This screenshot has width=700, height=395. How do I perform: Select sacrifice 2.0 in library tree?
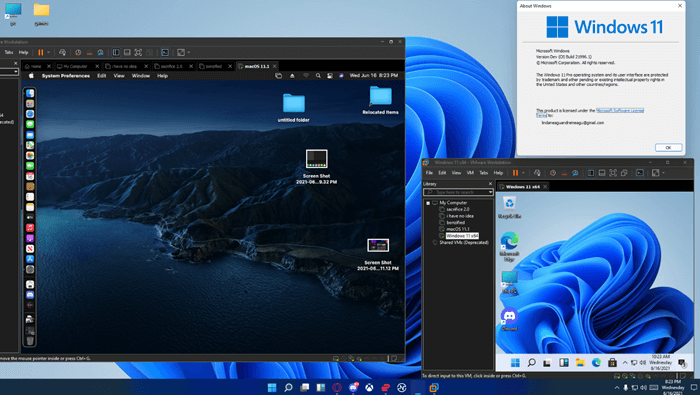pos(458,209)
